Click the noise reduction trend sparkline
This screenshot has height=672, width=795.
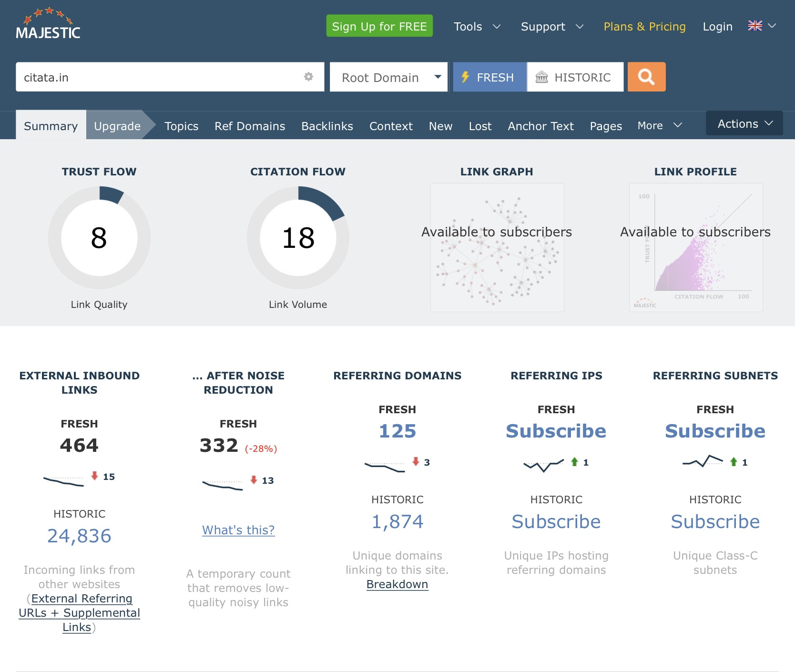pos(223,485)
